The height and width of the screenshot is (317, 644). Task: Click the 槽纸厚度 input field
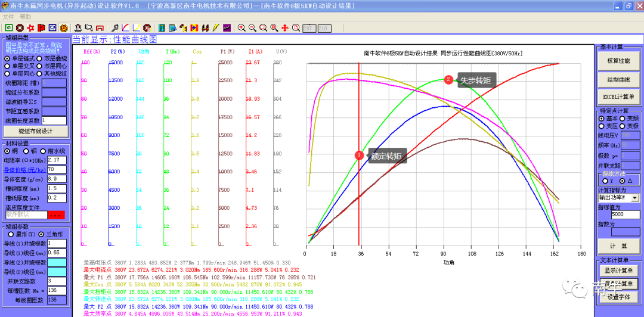pyautogui.click(x=57, y=198)
